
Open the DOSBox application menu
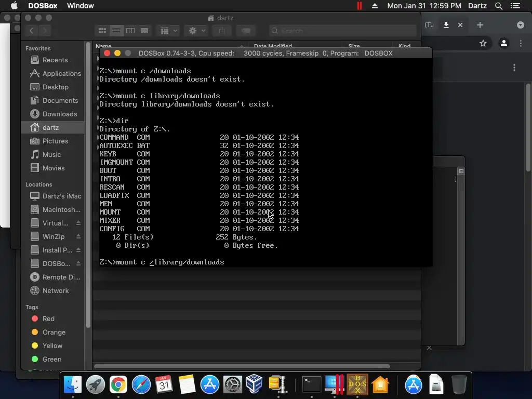pyautogui.click(x=43, y=6)
